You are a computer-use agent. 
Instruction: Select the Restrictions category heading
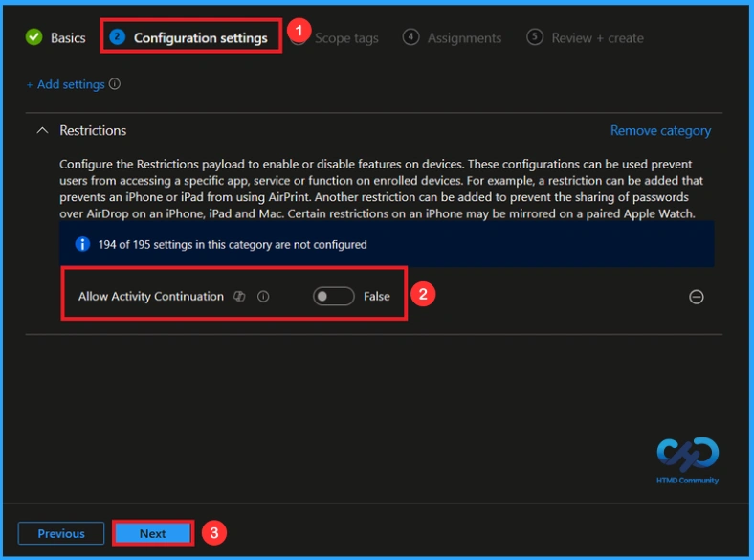[93, 130]
